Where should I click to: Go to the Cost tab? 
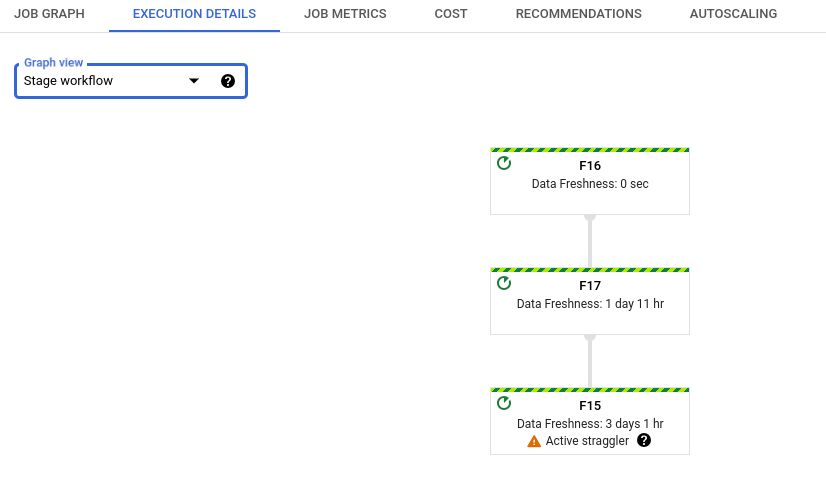450,14
